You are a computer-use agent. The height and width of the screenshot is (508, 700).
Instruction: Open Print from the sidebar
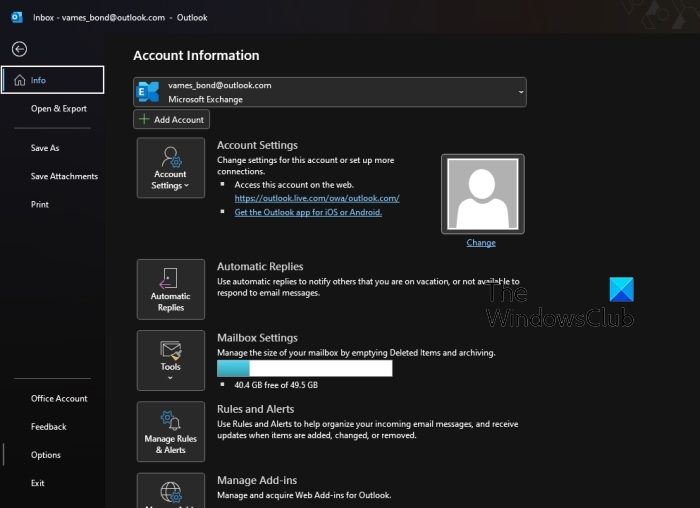(x=39, y=204)
